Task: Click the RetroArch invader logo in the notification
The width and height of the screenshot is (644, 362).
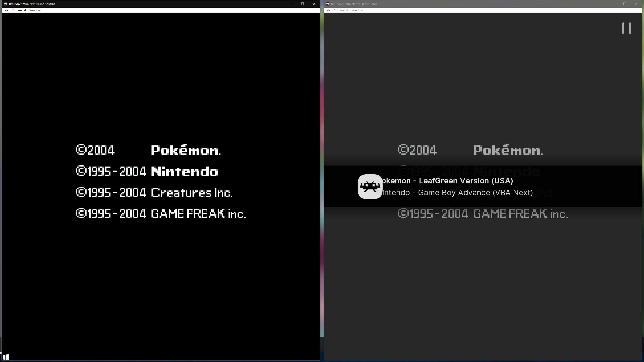Action: (370, 186)
